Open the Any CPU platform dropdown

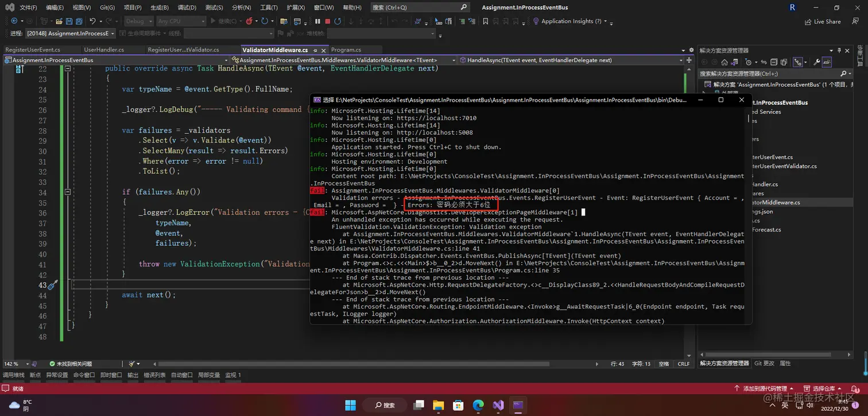pyautogui.click(x=181, y=21)
